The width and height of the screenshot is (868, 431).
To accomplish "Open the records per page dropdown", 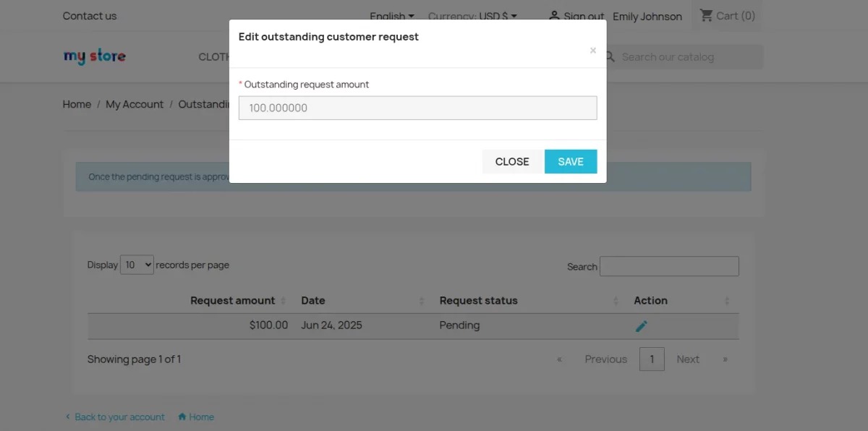I will tap(137, 265).
